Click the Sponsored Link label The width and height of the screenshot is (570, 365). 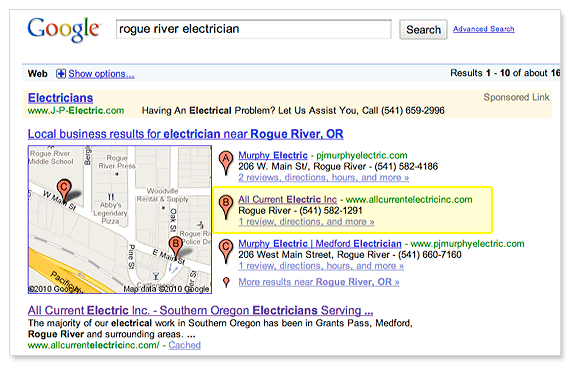pos(516,97)
